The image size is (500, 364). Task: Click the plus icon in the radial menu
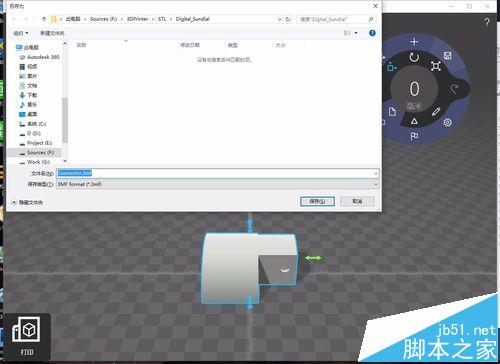414,42
